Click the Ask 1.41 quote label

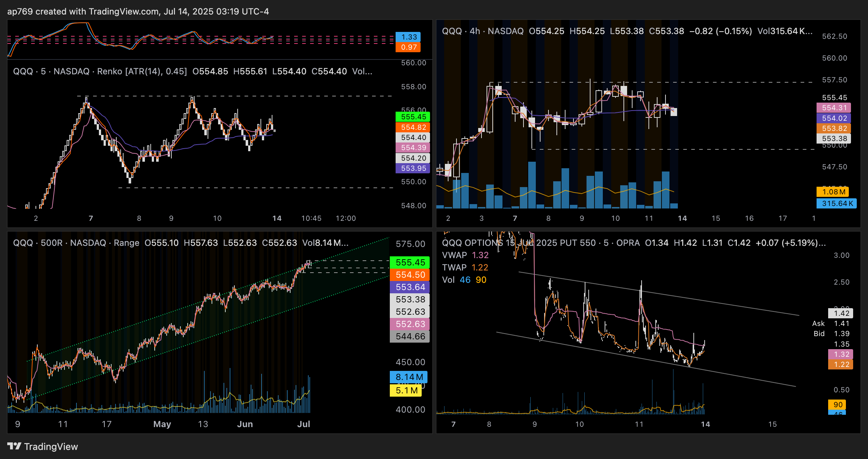pyautogui.click(x=831, y=324)
